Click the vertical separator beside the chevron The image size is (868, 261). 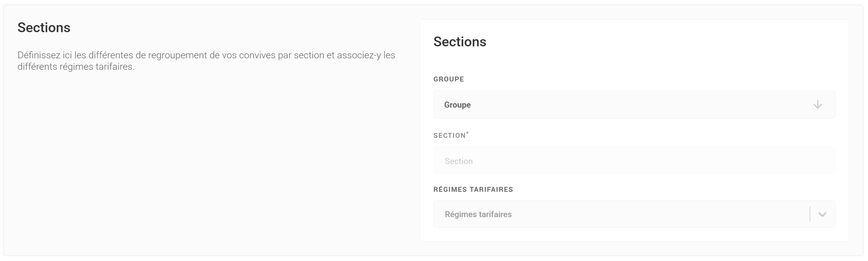click(810, 214)
